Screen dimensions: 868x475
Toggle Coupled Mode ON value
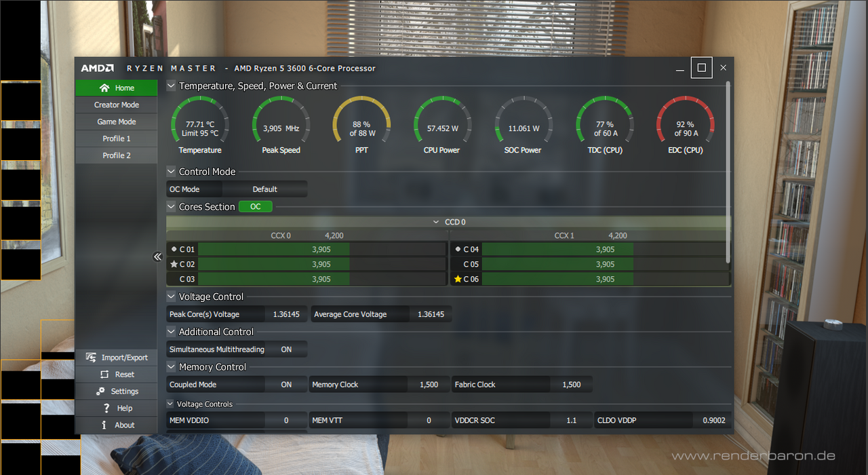286,385
